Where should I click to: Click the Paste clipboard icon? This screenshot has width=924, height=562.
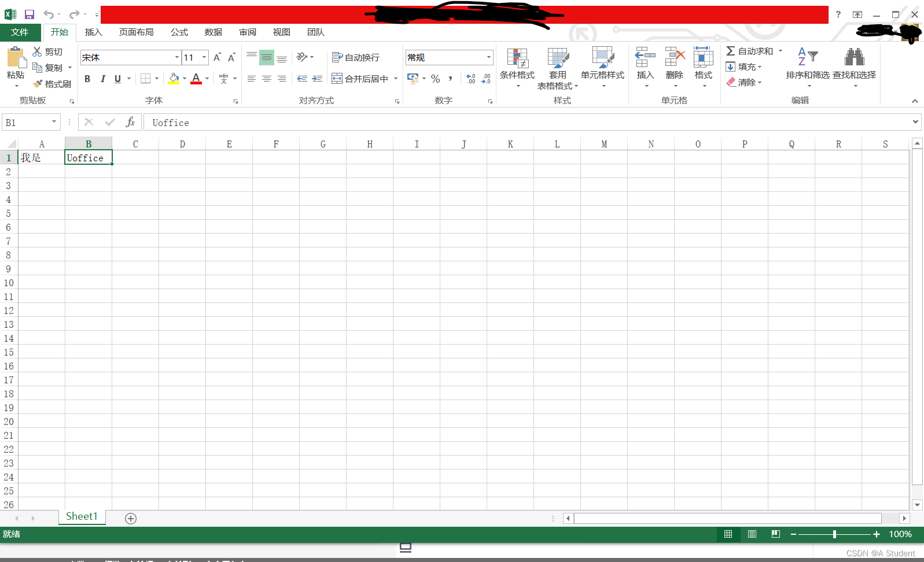[16, 58]
